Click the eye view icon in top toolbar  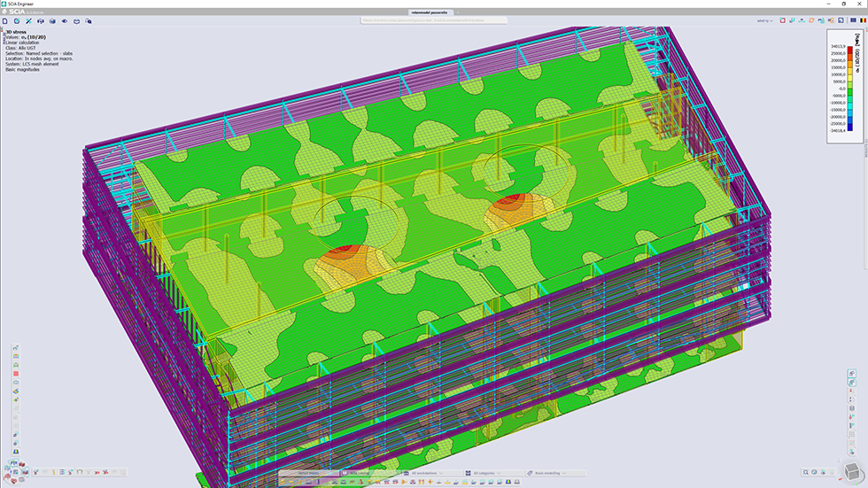pyautogui.click(x=65, y=20)
